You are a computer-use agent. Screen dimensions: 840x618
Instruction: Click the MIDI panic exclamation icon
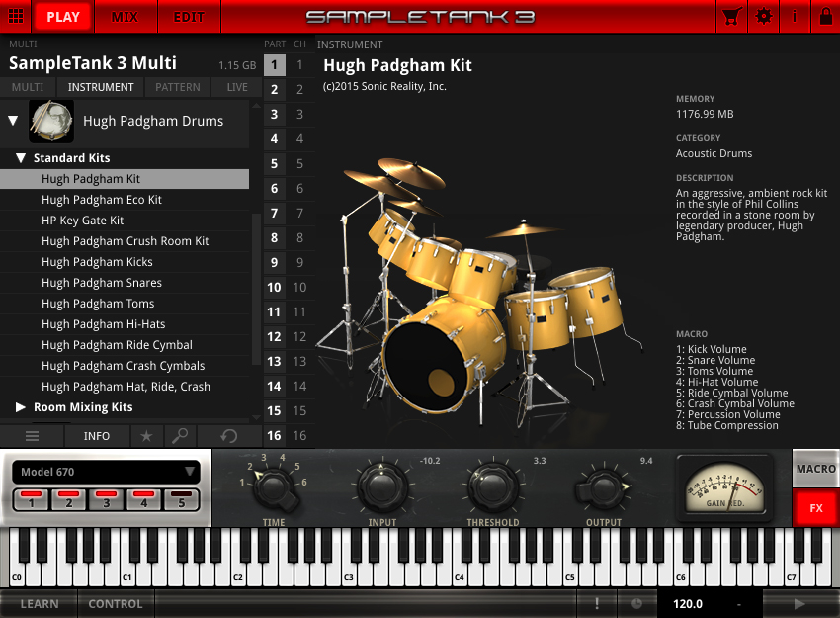click(596, 603)
